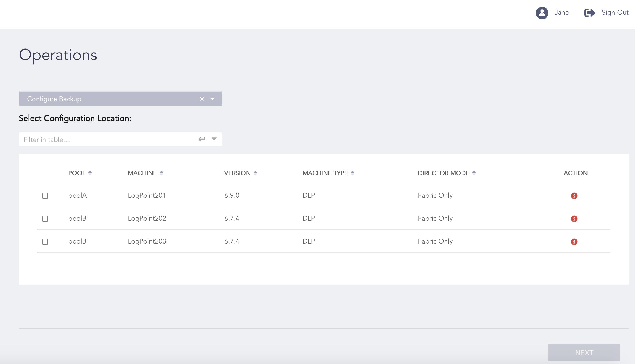This screenshot has height=364, width=635.
Task: Open the action info icon for LogPoint201
Action: [574, 196]
